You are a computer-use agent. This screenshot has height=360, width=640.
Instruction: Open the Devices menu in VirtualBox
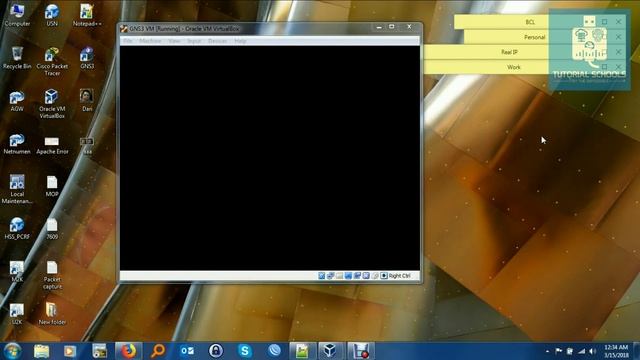point(218,41)
